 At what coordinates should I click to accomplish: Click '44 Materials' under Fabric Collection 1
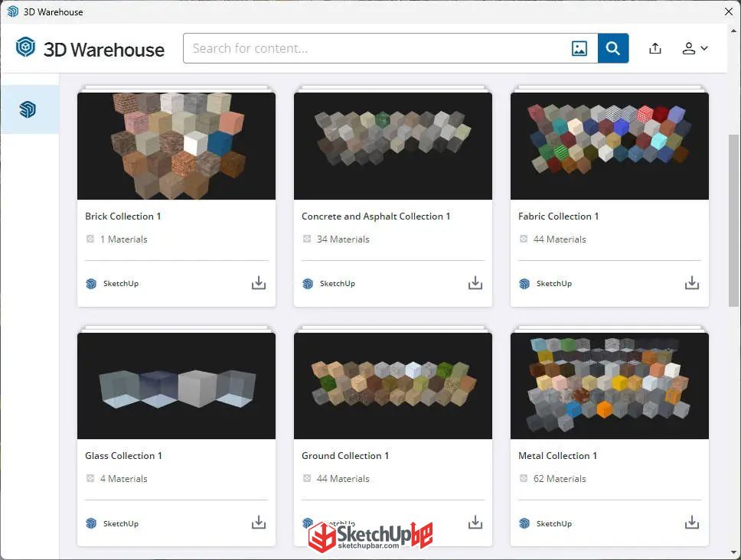tap(560, 239)
